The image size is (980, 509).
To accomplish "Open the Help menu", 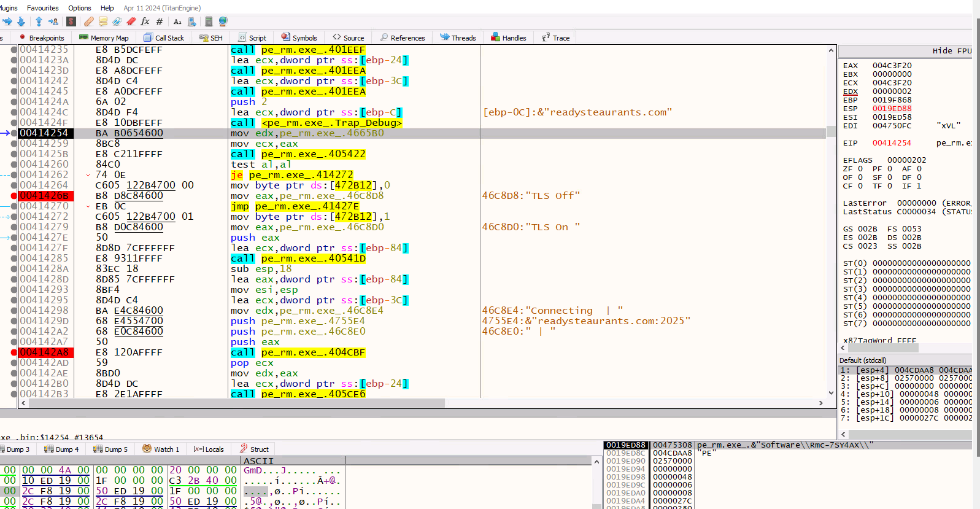I will (x=107, y=8).
